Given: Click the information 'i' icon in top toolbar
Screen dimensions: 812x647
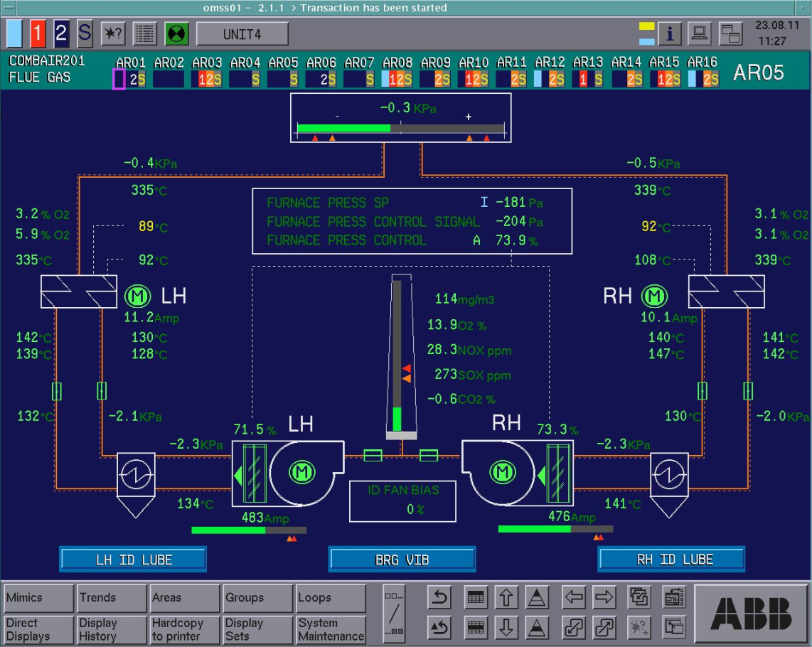Looking at the screenshot, I should point(670,33).
